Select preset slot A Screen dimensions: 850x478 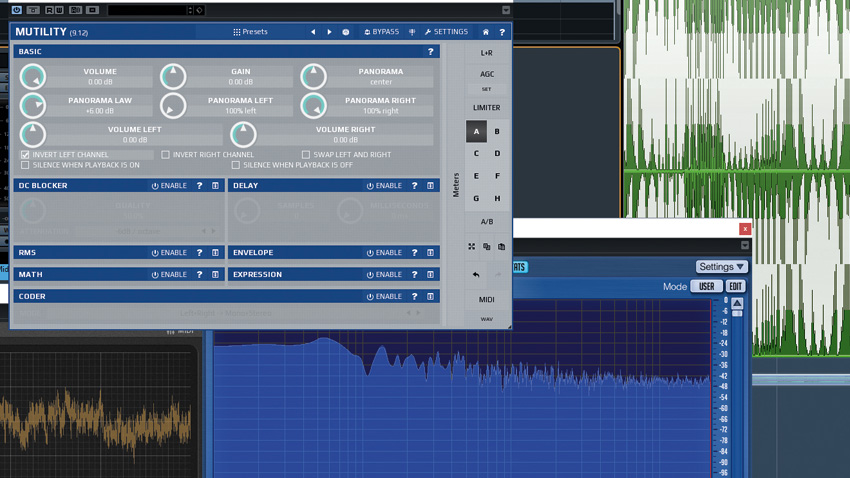[476, 132]
